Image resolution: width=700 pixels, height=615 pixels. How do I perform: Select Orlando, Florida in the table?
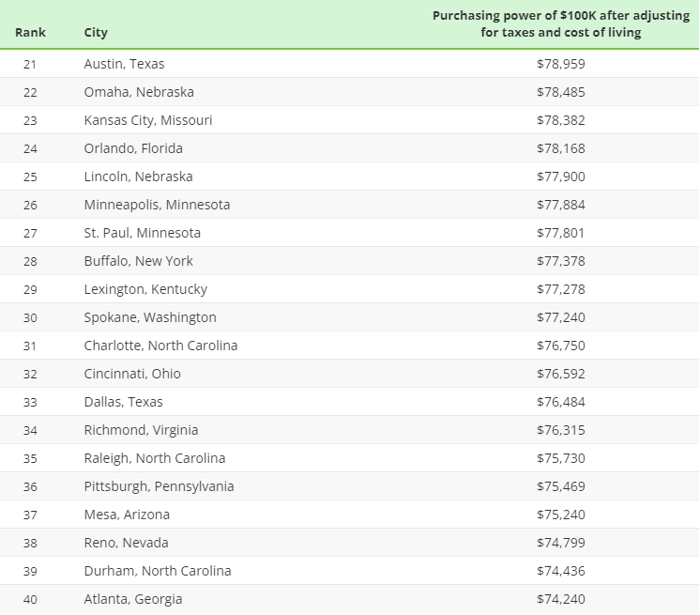pos(133,148)
